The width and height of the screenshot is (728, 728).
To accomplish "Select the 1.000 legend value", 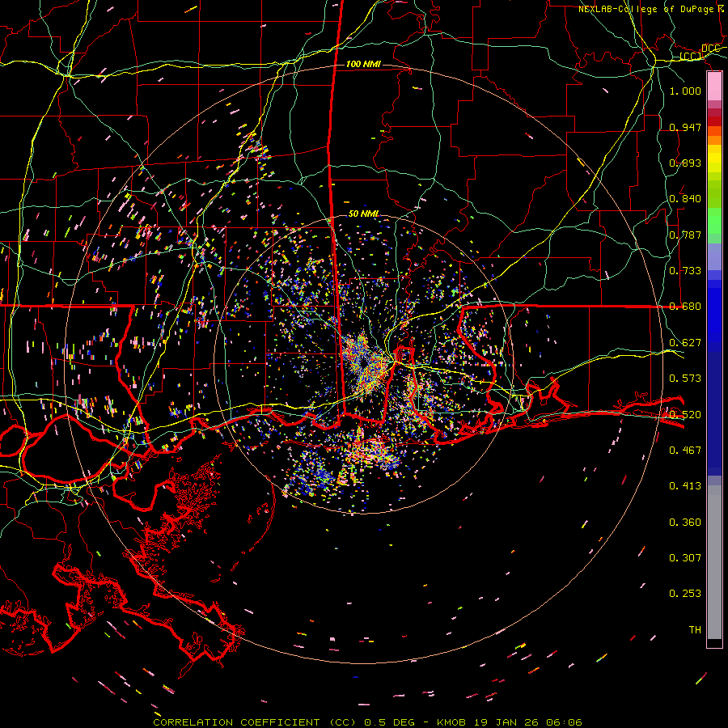I will coord(685,91).
